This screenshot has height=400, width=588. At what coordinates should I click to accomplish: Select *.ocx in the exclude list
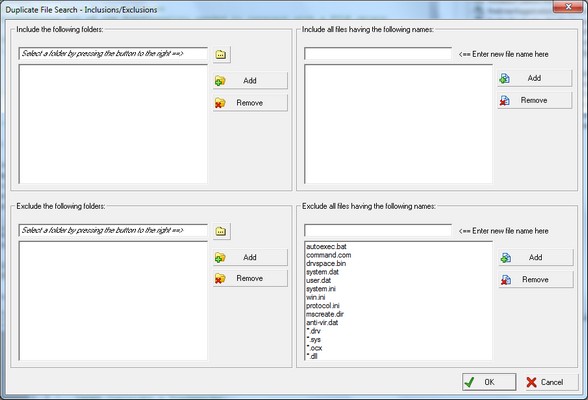tap(314, 348)
